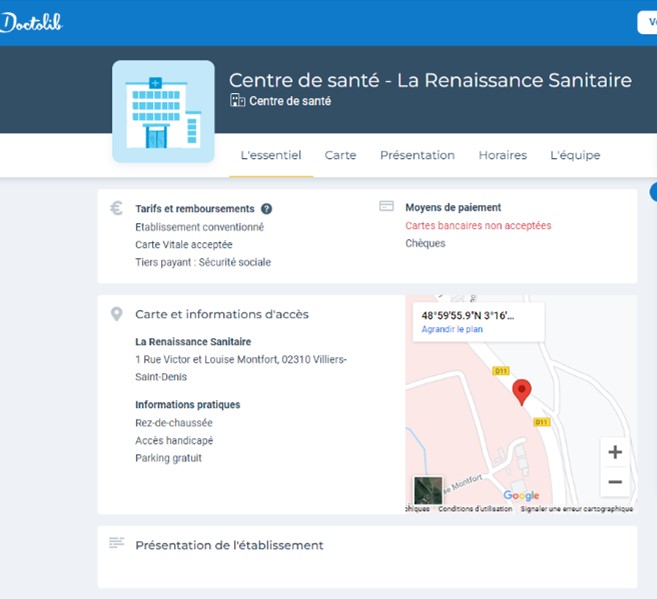Click the location pin icon beside Carte et informations
This screenshot has height=599, width=657.
[x=116, y=314]
